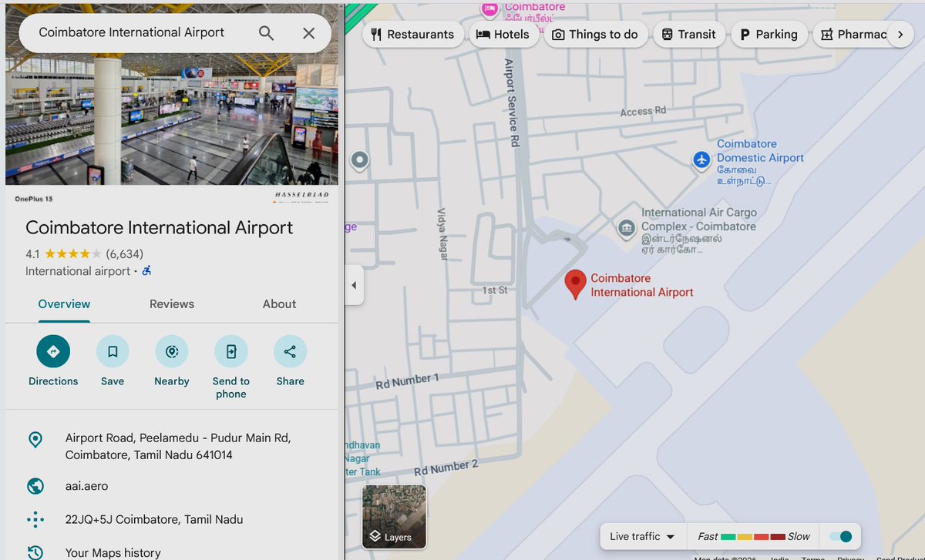Open the Live traffic dropdown

[x=642, y=536]
